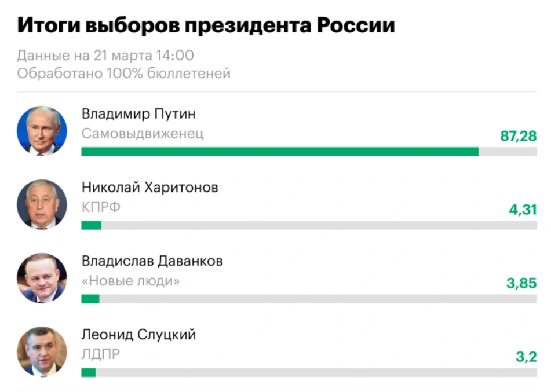Click the Самовыдвиженец label
The width and height of the screenshot is (551, 392).
tap(143, 134)
